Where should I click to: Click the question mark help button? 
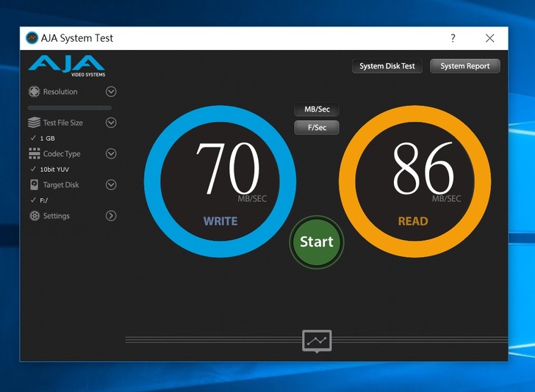(453, 38)
